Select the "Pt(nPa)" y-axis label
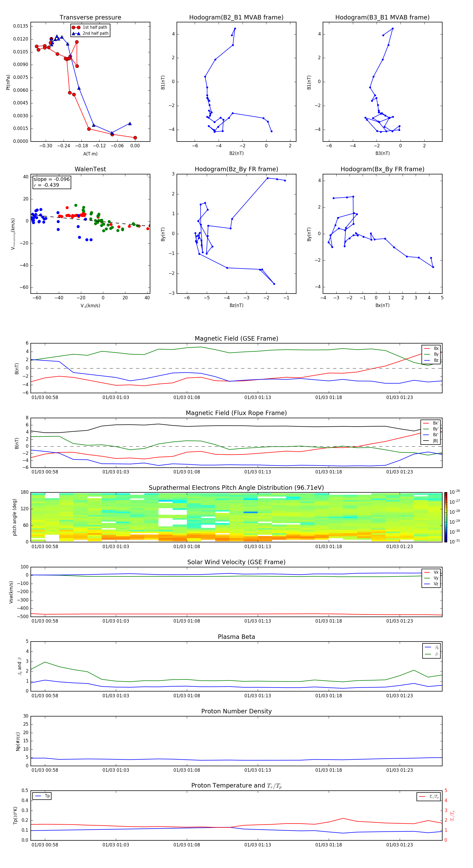Viewport: 473px width, 868px height. coord(8,82)
